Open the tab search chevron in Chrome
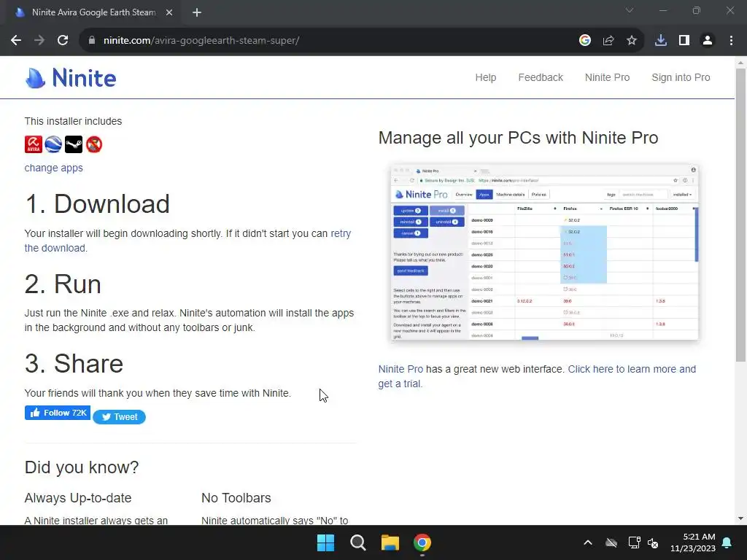 630,10
